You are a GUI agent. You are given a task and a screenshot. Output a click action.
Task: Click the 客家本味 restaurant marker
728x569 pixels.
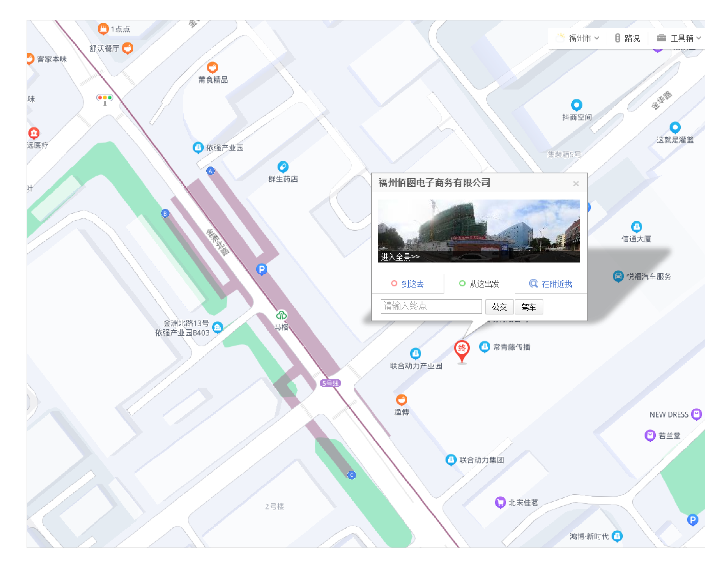30,59
